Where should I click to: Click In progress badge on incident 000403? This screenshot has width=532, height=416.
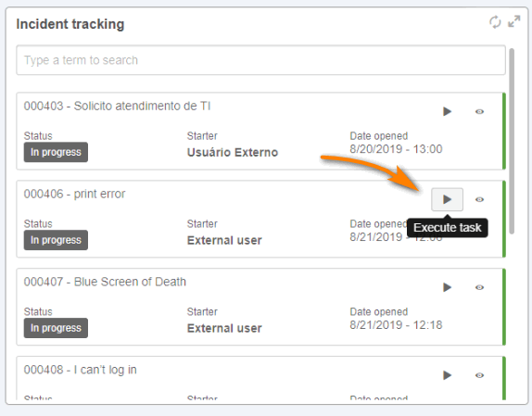[x=56, y=152]
